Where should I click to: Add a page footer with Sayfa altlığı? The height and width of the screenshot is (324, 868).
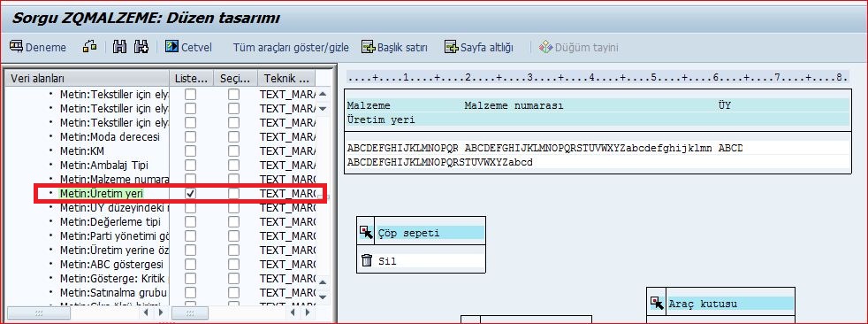coord(479,47)
